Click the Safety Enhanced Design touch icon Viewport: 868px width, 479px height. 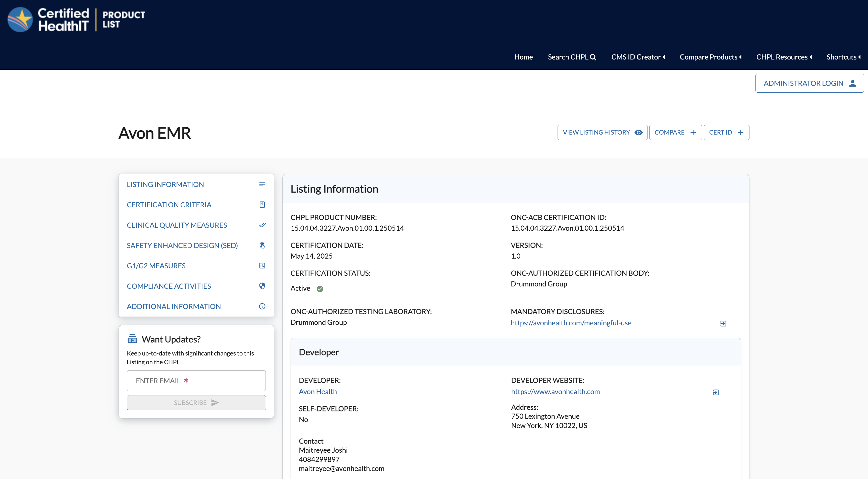tap(262, 245)
